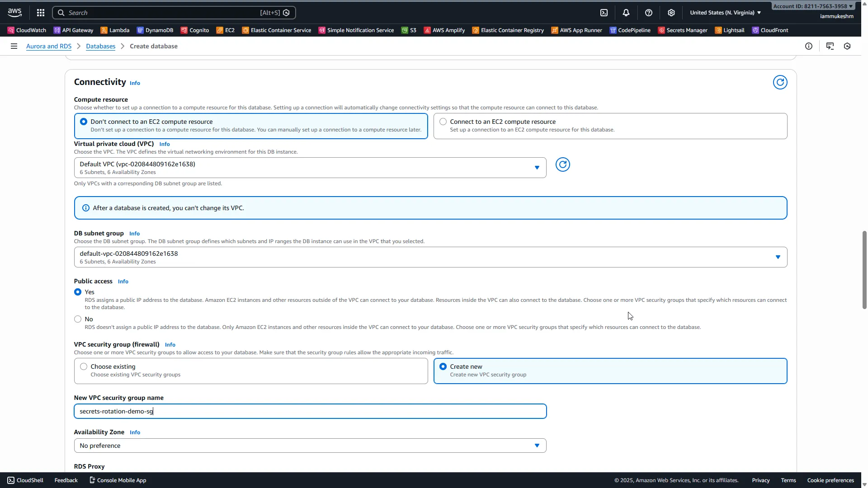The width and height of the screenshot is (868, 488).
Task: Navigate to the Databases breadcrumb link
Action: [x=100, y=46]
